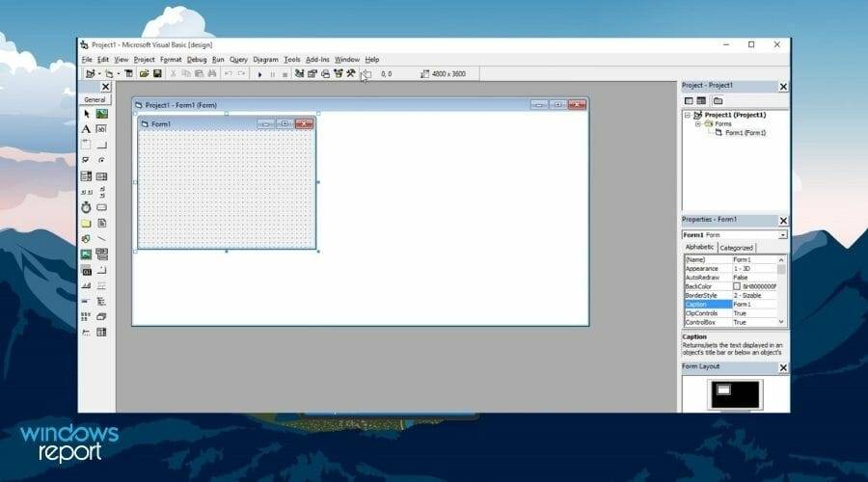Click the Open Project toolbar icon

(x=144, y=73)
